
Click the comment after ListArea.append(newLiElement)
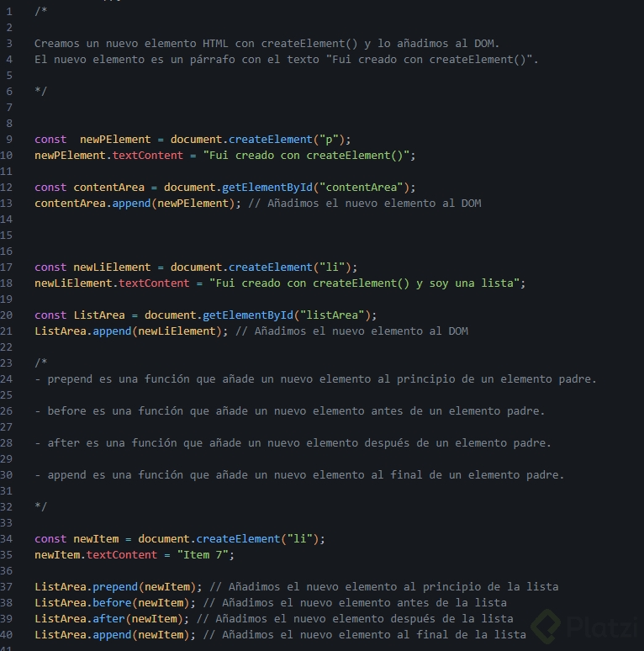point(352,331)
